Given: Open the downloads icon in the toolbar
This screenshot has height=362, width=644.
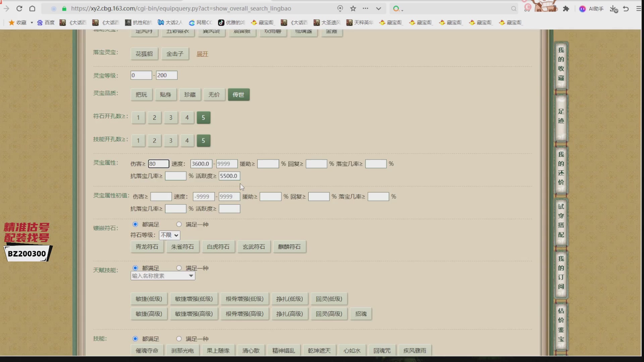Looking at the screenshot, I should click(x=613, y=9).
